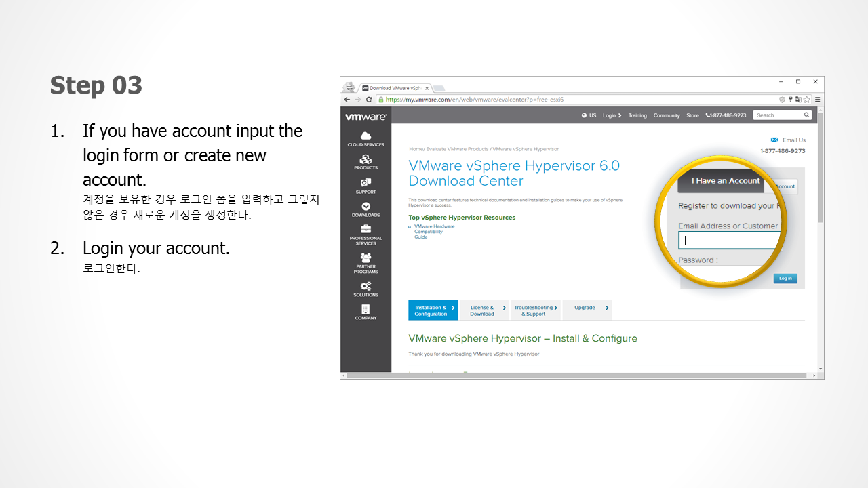The width and height of the screenshot is (868, 488).
Task: Select the Download VMware vSphere browser tab
Action: click(x=395, y=88)
